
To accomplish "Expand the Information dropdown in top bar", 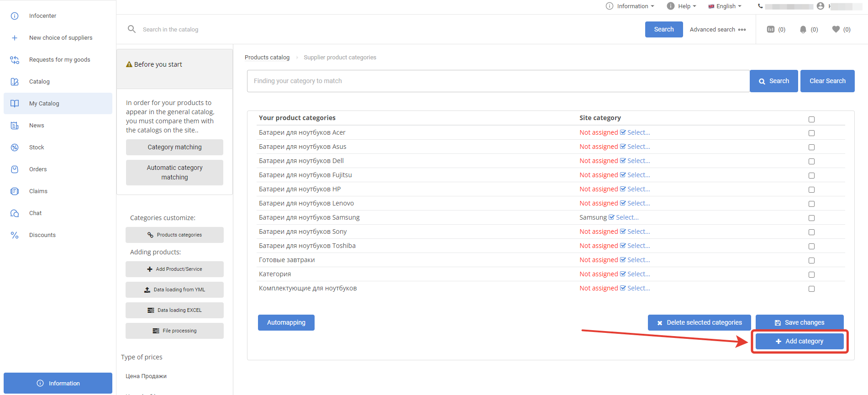I will 630,6.
